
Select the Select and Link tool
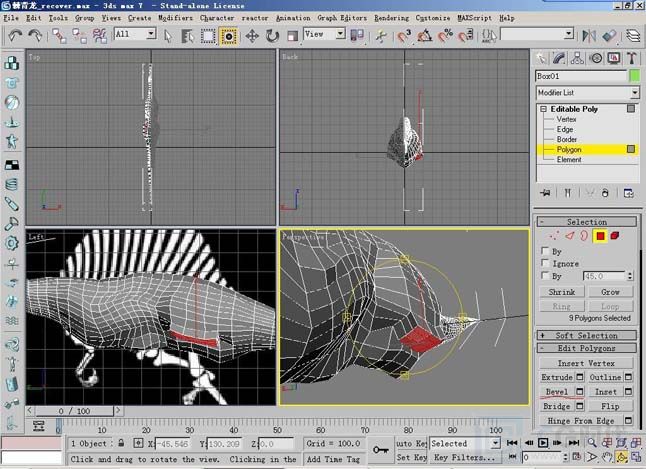click(x=59, y=35)
